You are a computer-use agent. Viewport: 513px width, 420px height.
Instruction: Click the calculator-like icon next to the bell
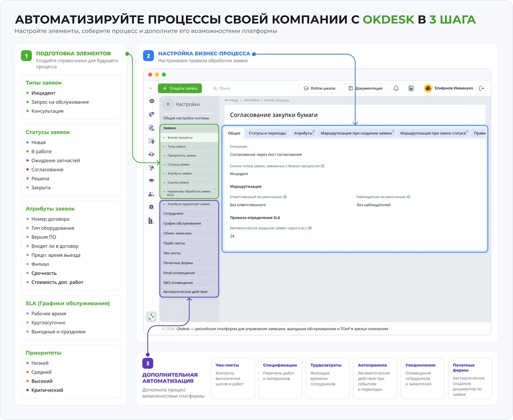(411, 88)
